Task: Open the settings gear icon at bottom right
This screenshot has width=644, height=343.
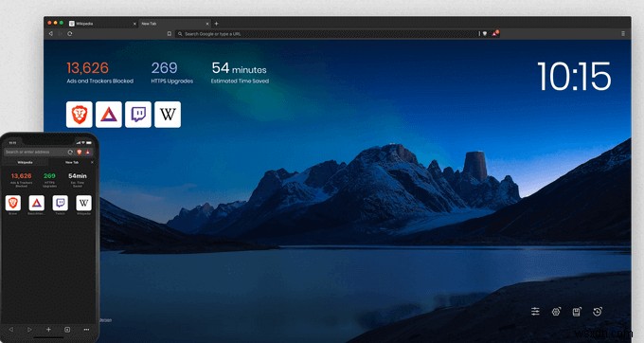Action: [556, 312]
